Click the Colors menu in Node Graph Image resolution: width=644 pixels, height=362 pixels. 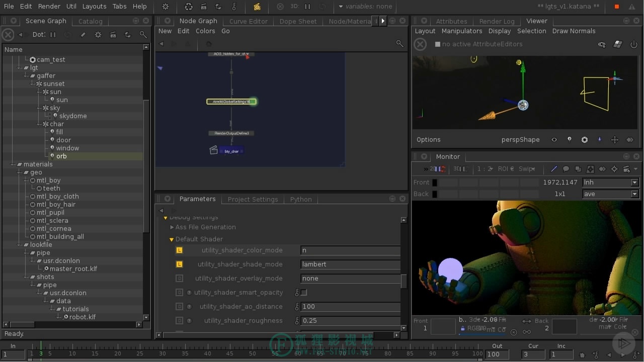[x=205, y=31]
